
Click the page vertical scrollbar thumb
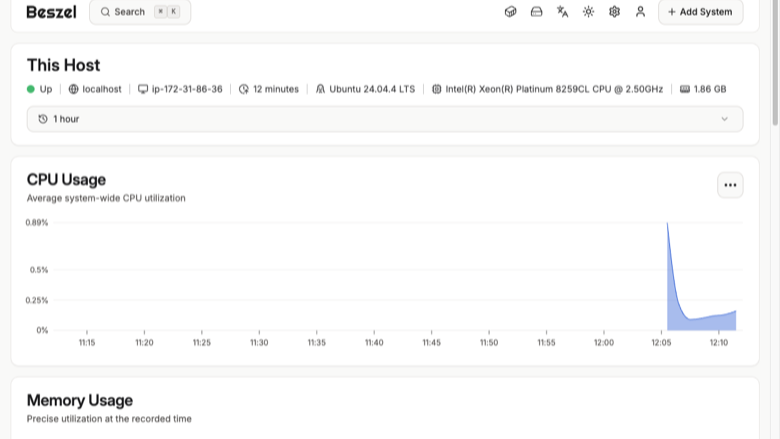[775, 62]
